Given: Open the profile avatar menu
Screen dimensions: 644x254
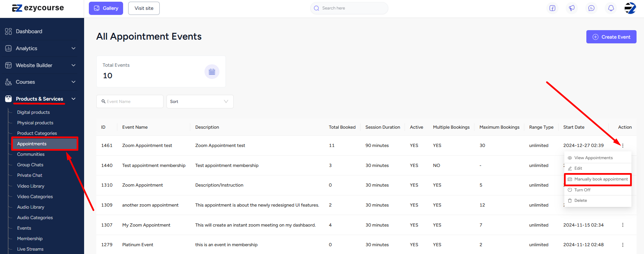Looking at the screenshot, I should 630,8.
